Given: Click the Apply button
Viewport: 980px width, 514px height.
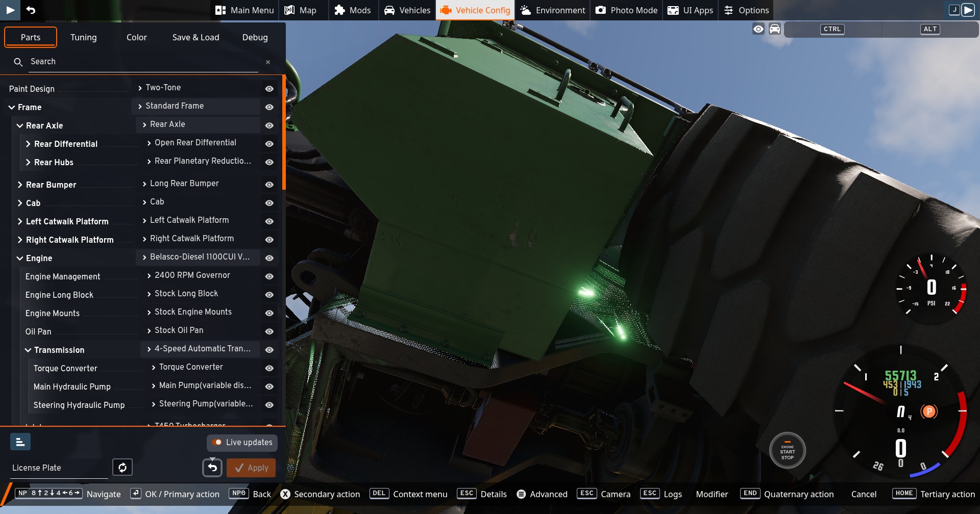Looking at the screenshot, I should click(251, 468).
